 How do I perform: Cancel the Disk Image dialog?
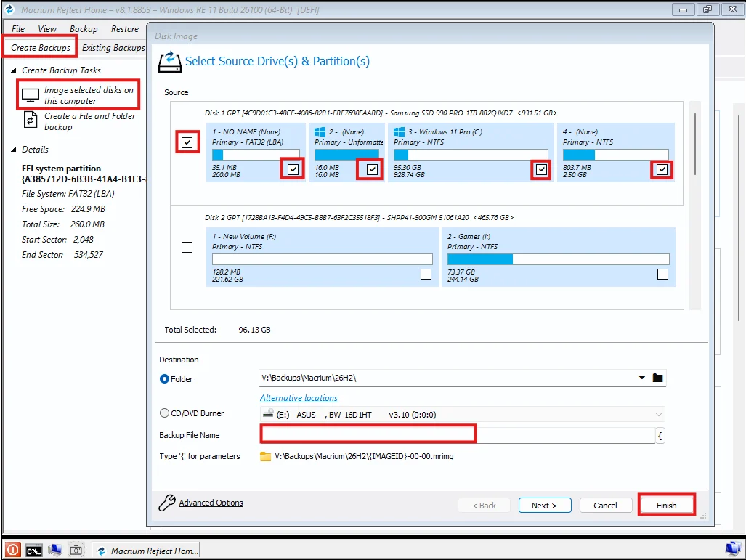(605, 506)
